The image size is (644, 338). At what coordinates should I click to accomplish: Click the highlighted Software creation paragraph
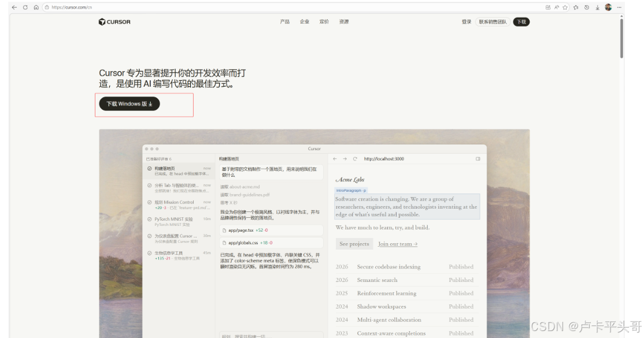click(x=406, y=207)
